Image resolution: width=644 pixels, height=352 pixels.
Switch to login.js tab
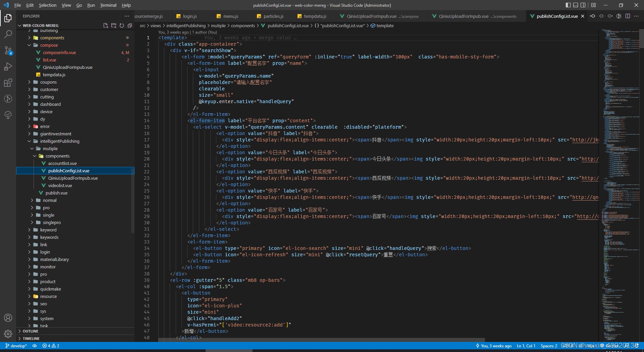pyautogui.click(x=190, y=16)
